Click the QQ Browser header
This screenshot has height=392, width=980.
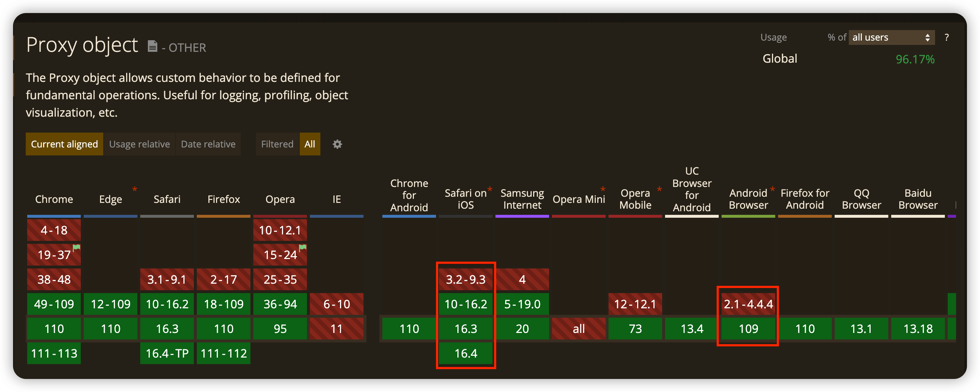pyautogui.click(x=861, y=199)
